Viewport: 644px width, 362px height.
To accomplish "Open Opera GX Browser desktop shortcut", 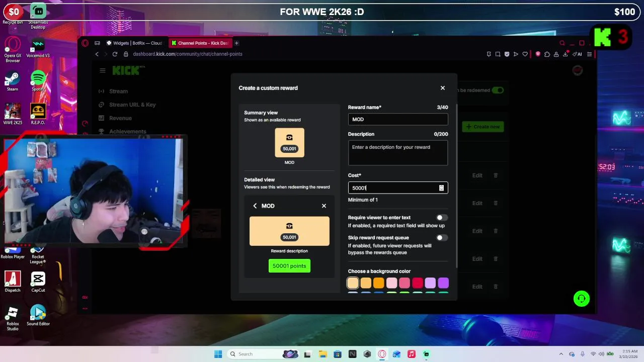I will pos(13,50).
